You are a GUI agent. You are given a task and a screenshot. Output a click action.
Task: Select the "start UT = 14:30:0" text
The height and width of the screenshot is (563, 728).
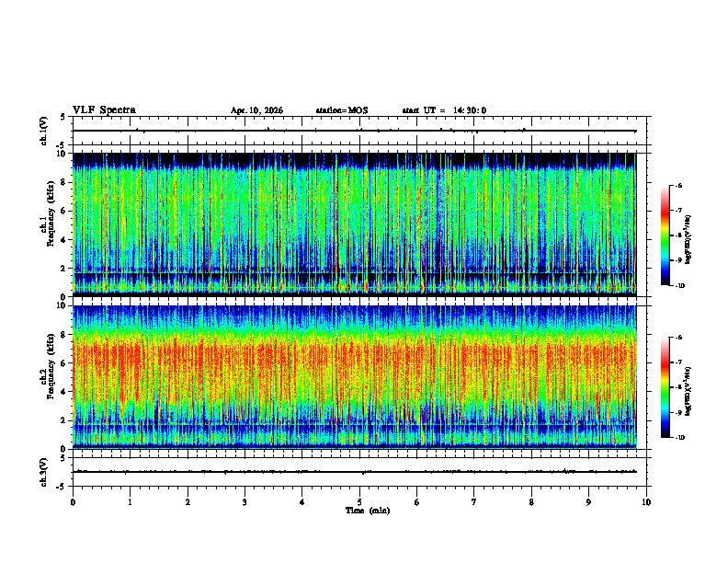[x=444, y=110]
